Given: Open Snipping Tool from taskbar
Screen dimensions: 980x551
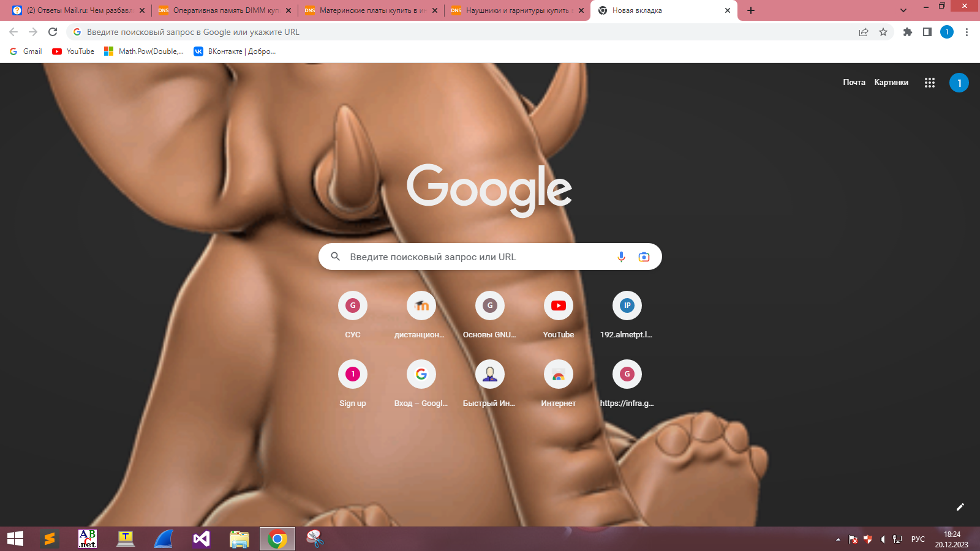Looking at the screenshot, I should pyautogui.click(x=315, y=539).
